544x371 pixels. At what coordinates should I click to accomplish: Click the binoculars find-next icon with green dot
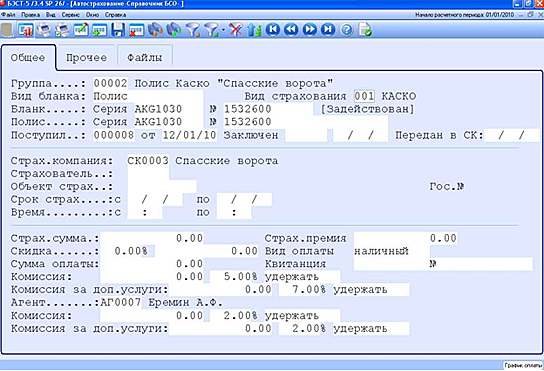(x=173, y=30)
